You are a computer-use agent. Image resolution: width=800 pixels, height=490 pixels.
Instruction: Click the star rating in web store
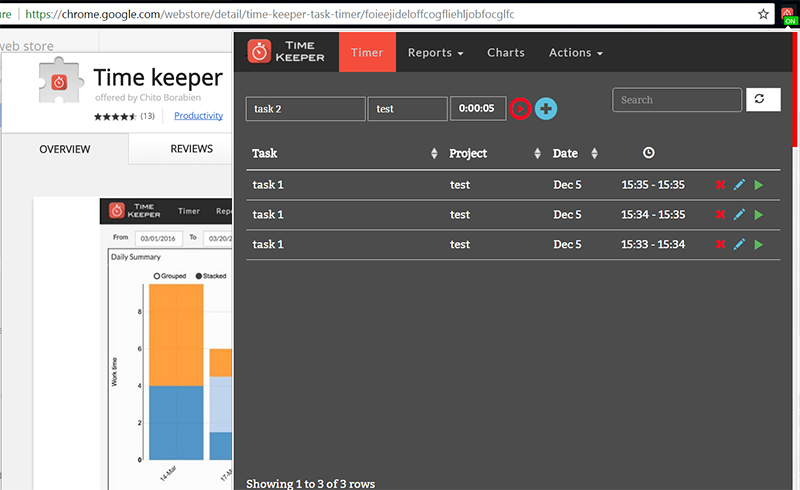point(115,116)
